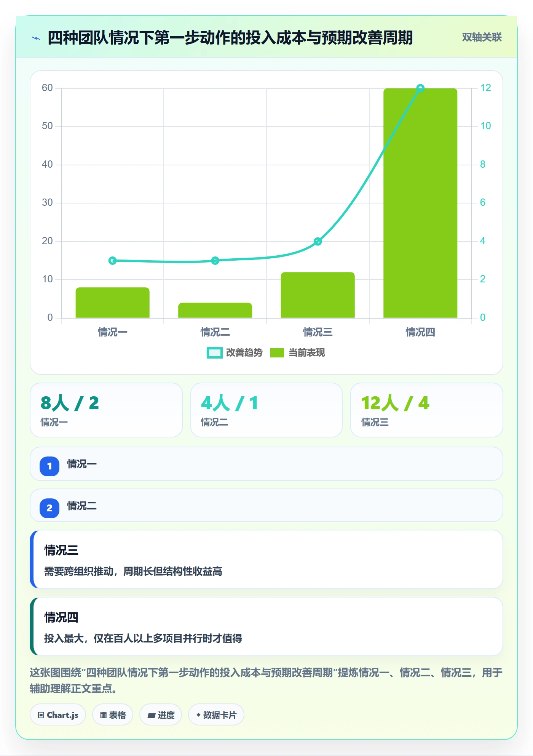This screenshot has width=533, height=756.
Task: Click the 数据卡片 tag chip
Action: [216, 715]
